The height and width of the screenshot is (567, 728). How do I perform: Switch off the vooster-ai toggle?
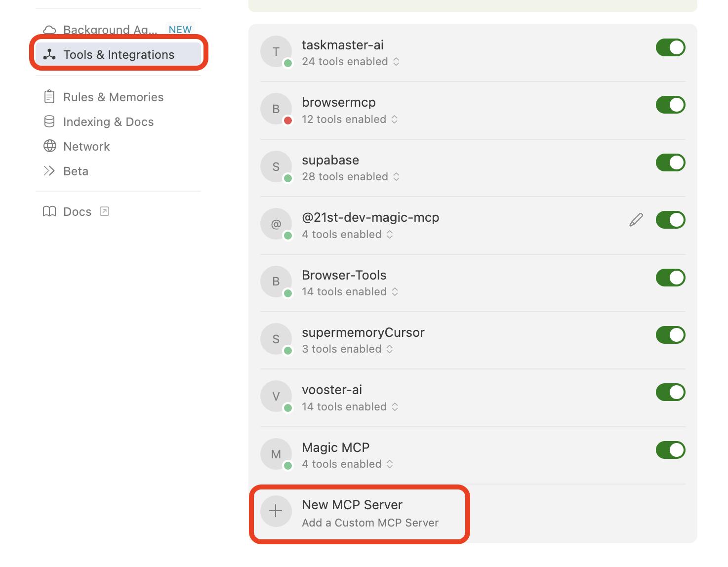click(x=670, y=392)
